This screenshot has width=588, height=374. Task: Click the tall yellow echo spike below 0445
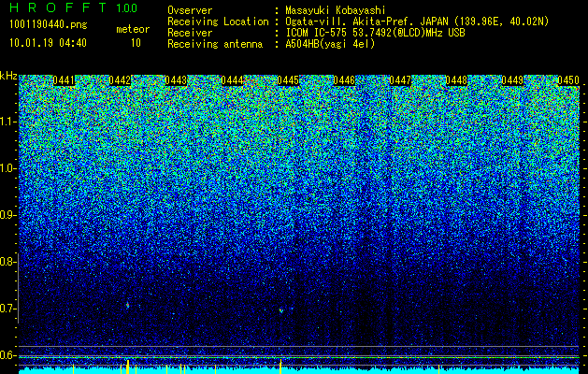click(x=280, y=367)
